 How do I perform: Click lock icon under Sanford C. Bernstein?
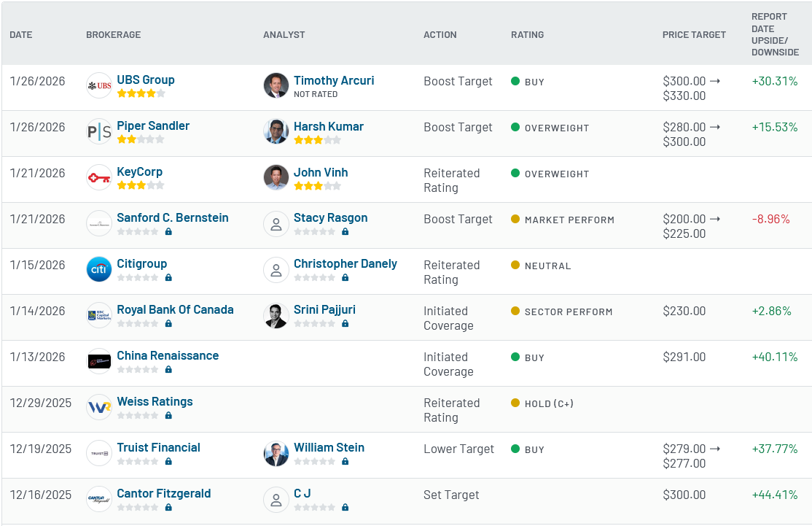(168, 232)
